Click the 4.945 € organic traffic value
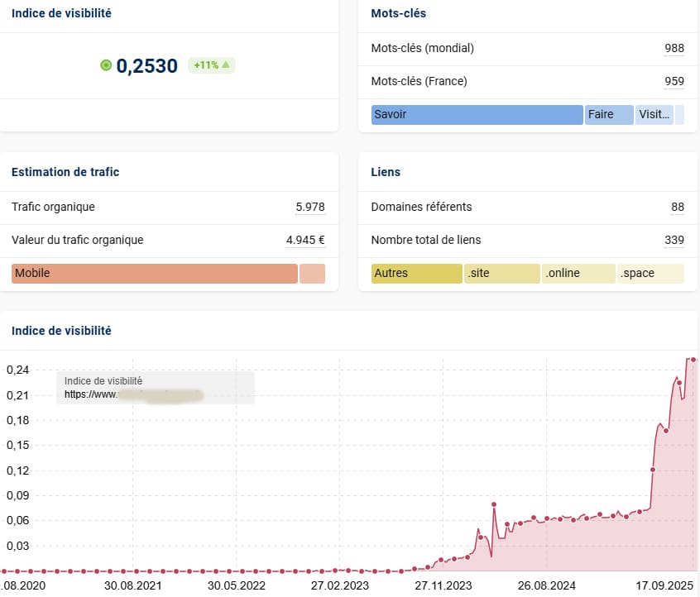Screen dimensions: 700x597 click(x=305, y=240)
